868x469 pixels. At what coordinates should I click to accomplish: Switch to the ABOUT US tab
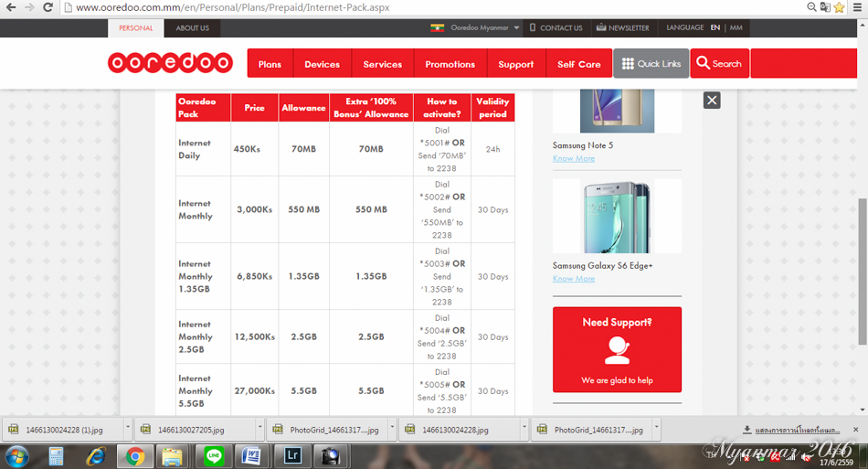coord(192,28)
